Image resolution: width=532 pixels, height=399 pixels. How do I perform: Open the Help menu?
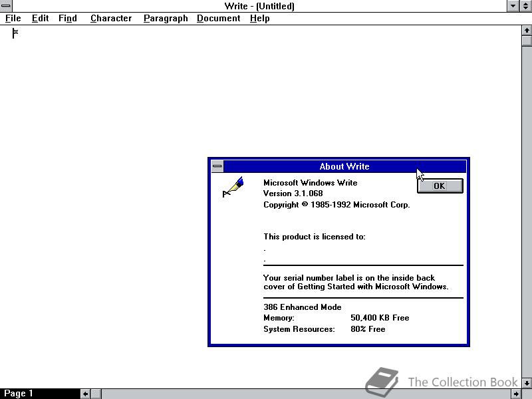(x=259, y=19)
